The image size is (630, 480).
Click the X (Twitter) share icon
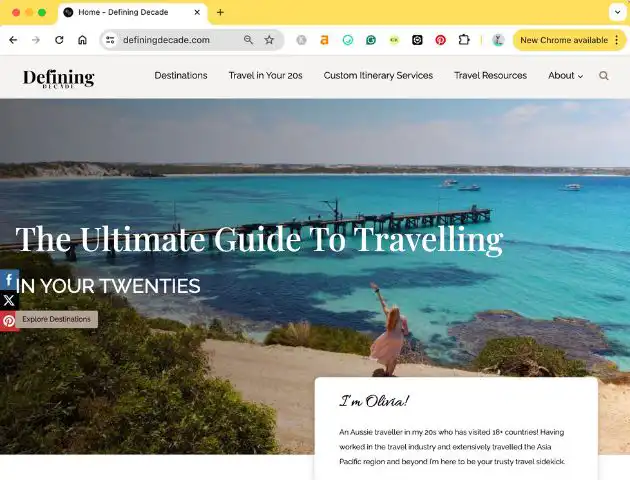(x=9, y=300)
